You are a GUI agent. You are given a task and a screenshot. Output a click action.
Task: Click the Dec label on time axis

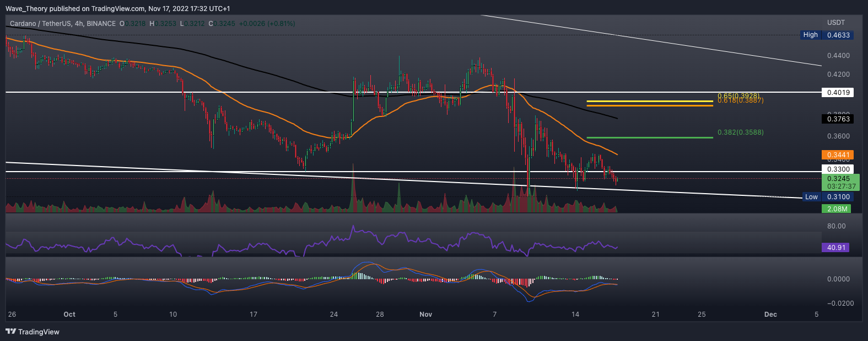click(x=770, y=315)
